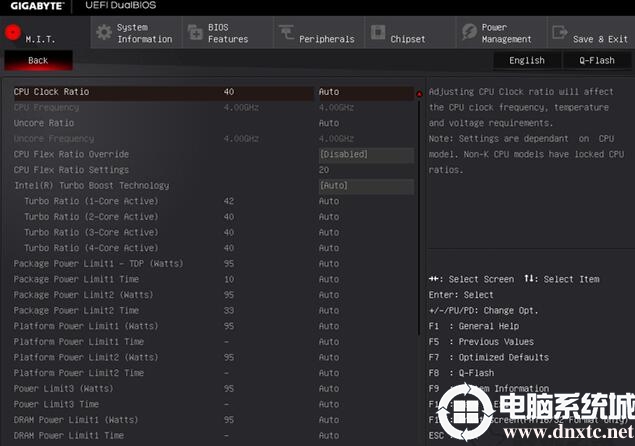Viewport: 635px width, 446px height.
Task: Switch to the BIOS Features tab
Action: (x=228, y=33)
